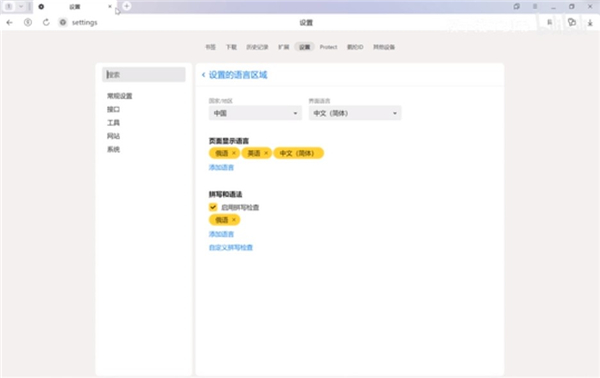Click the download arrow icon in the toolbar
The height and width of the screenshot is (378, 600).
click(590, 23)
